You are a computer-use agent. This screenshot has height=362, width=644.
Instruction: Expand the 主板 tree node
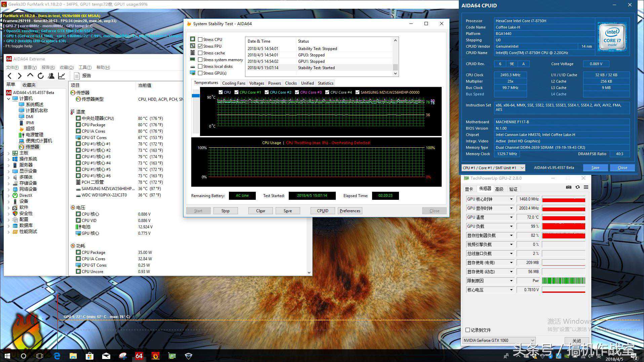point(9,153)
